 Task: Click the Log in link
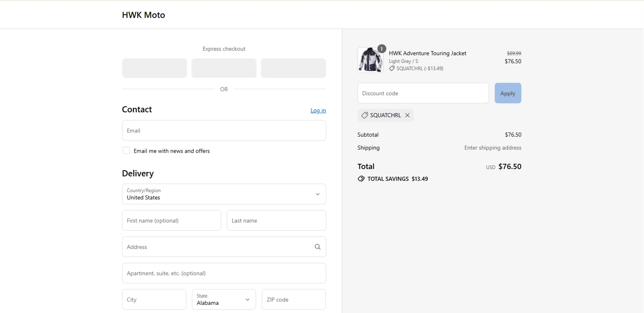318,111
